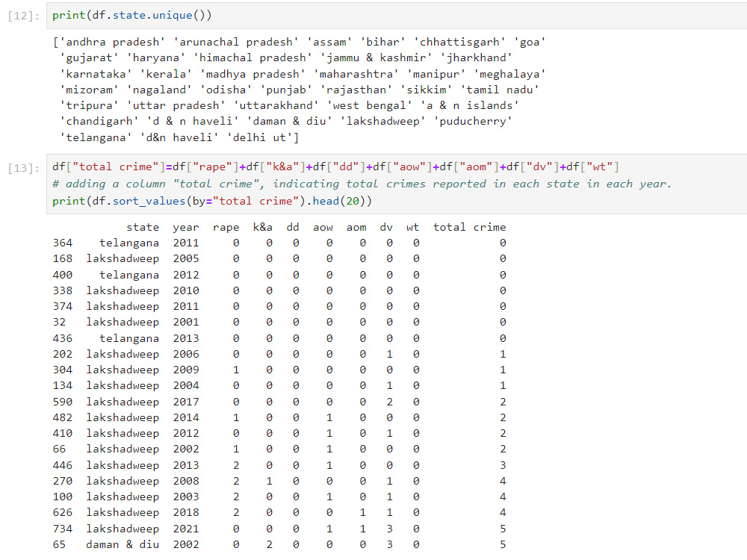Select the [12]: cell prompt
This screenshot has height=560, width=747.
23,16
